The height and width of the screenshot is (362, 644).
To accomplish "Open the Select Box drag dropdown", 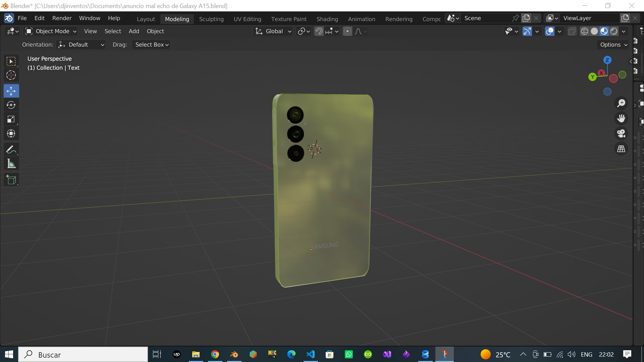I will click(x=151, y=45).
